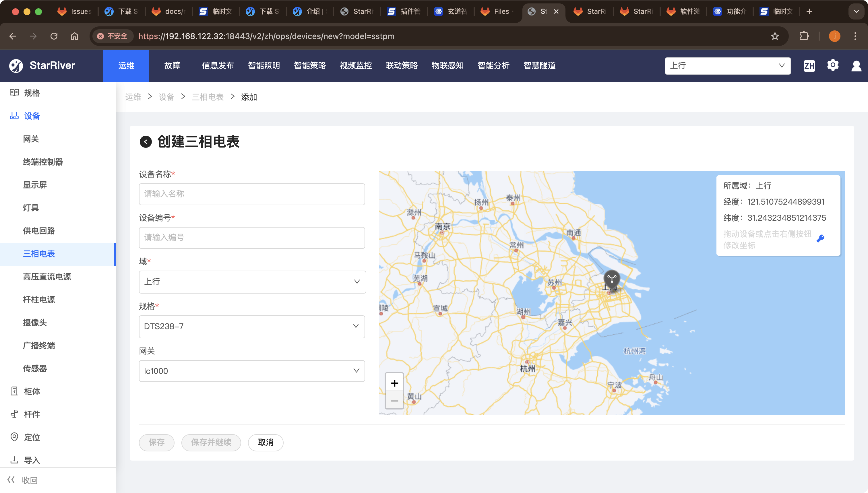Click the wrench icon to edit coordinates
The image size is (868, 493).
click(x=820, y=239)
